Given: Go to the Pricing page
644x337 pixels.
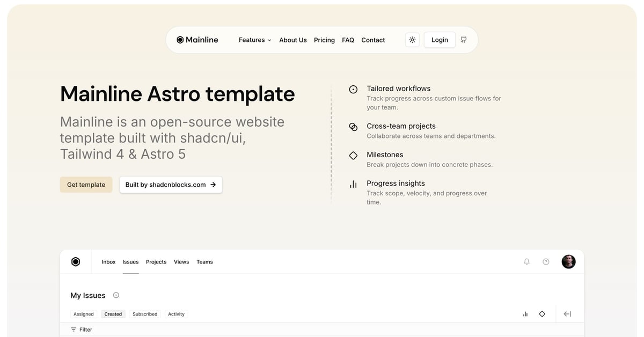Looking at the screenshot, I should coord(324,40).
